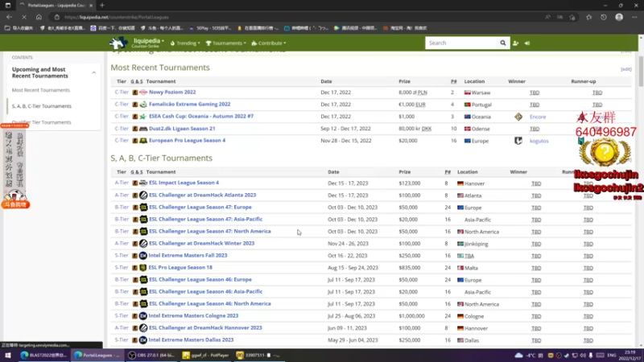Click S-Tier label for ESL Pro League Season 18

(122, 268)
